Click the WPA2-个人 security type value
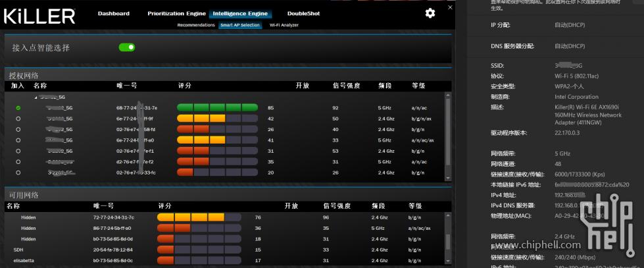644x268 pixels. (569, 86)
